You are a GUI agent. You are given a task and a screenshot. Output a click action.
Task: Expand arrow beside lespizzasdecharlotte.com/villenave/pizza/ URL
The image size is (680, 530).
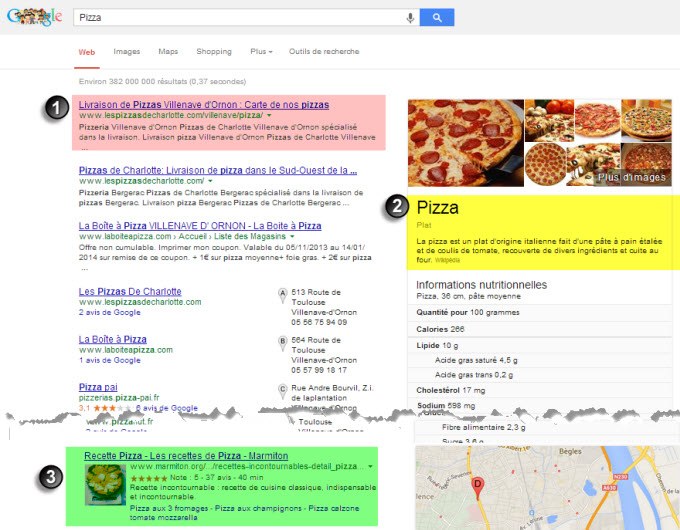(269, 115)
